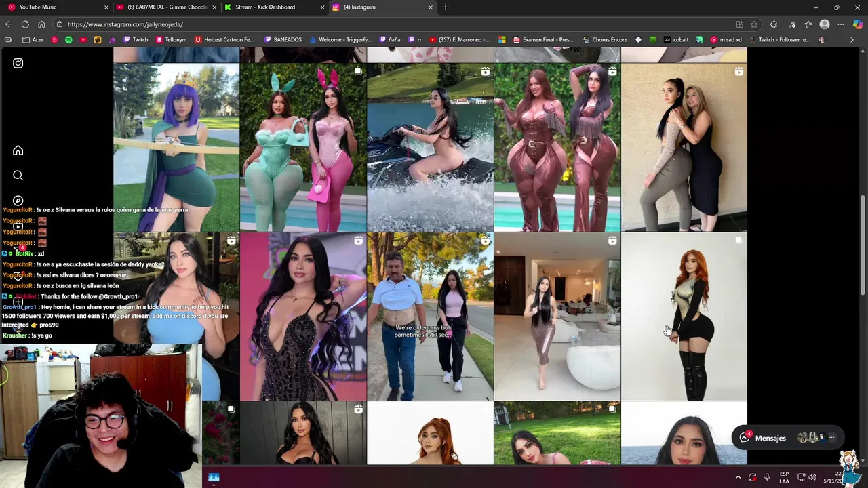Open the archery cosplay photo post
Viewport: 868px width, 488px height.
pos(176,148)
